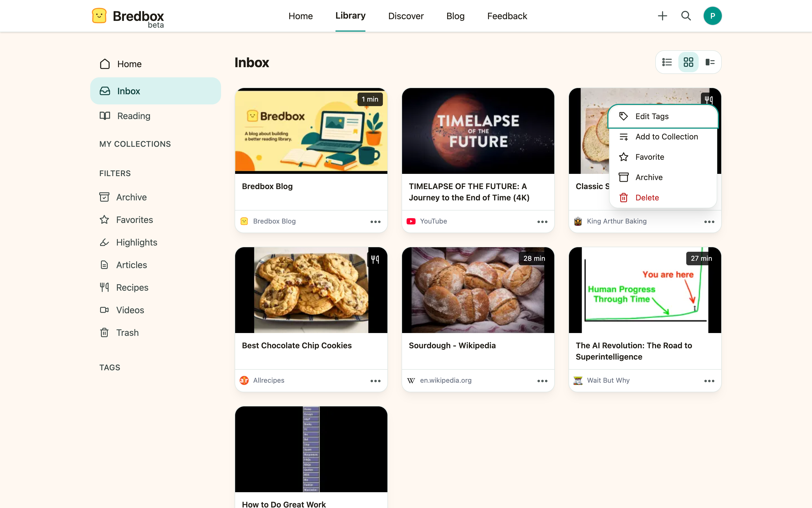Viewport: 812px width, 508px height.
Task: Click the MY COLLECTIONS heading
Action: (x=135, y=144)
